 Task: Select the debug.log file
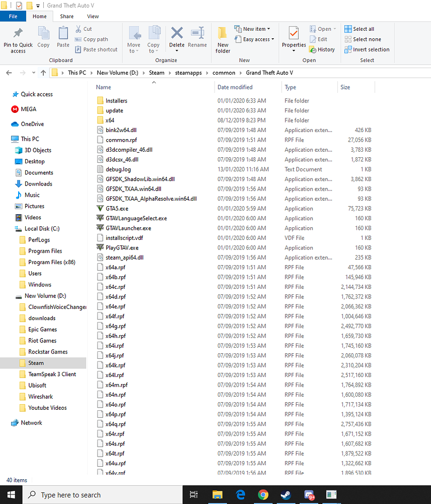[x=114, y=169]
